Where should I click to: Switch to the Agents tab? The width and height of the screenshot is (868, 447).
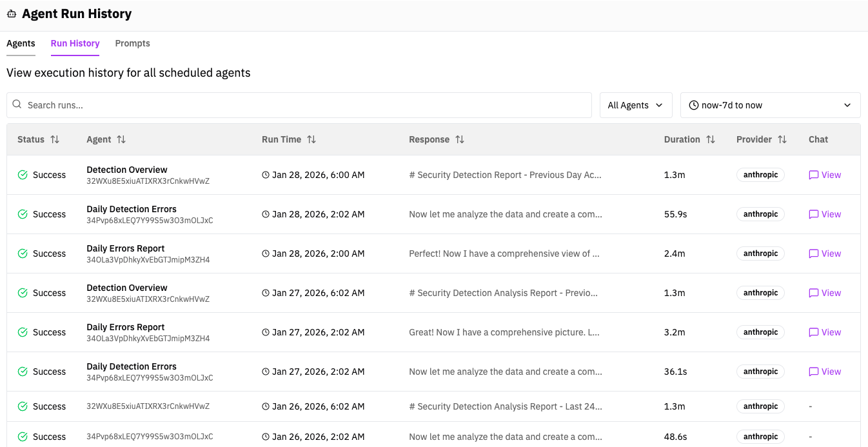(x=21, y=43)
